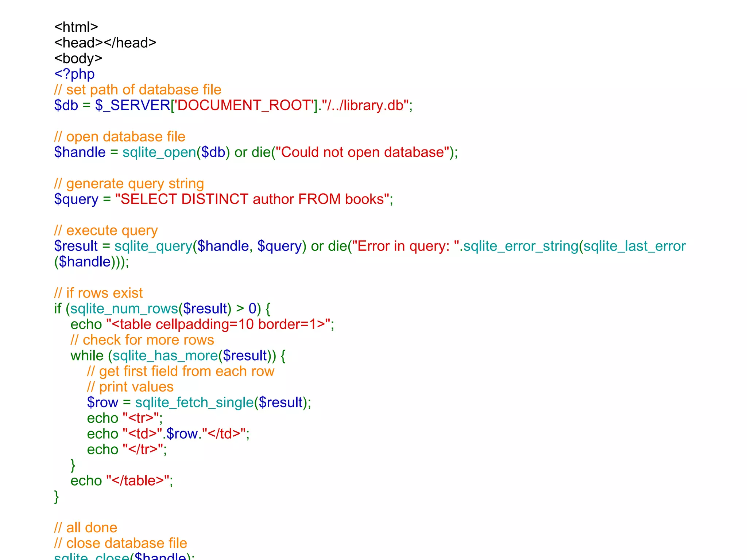Click the 'sqlite_fetch_single' assignment line
This screenshot has width=747, height=560.
(x=199, y=403)
